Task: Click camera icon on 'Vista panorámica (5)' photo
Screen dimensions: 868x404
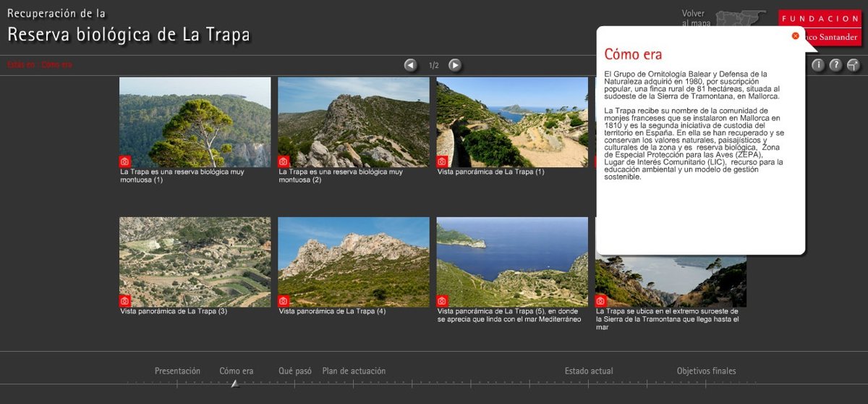Action: 442,300
